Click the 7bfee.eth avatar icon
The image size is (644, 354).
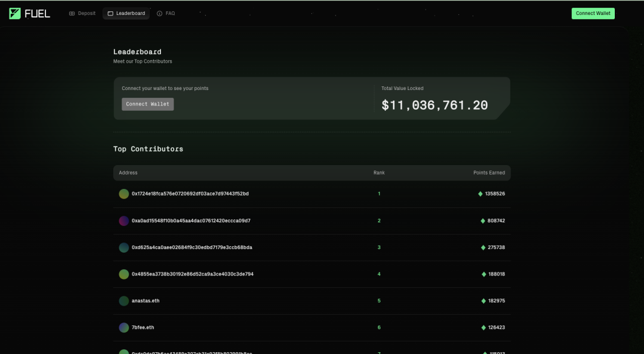124,328
